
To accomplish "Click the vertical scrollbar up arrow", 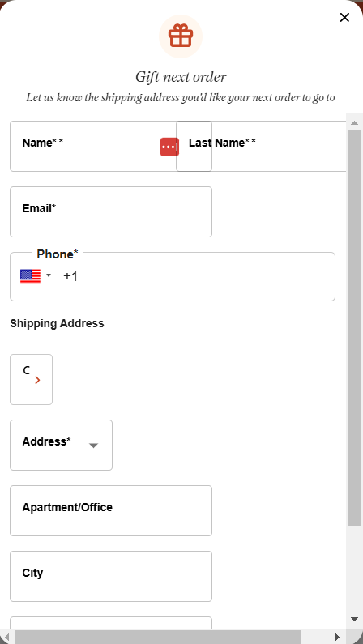I will [x=354, y=122].
